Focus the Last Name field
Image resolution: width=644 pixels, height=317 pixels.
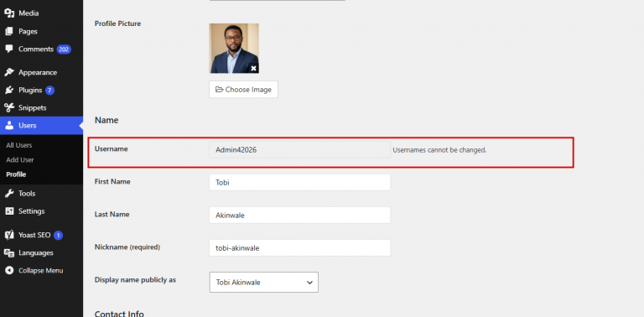(300, 215)
